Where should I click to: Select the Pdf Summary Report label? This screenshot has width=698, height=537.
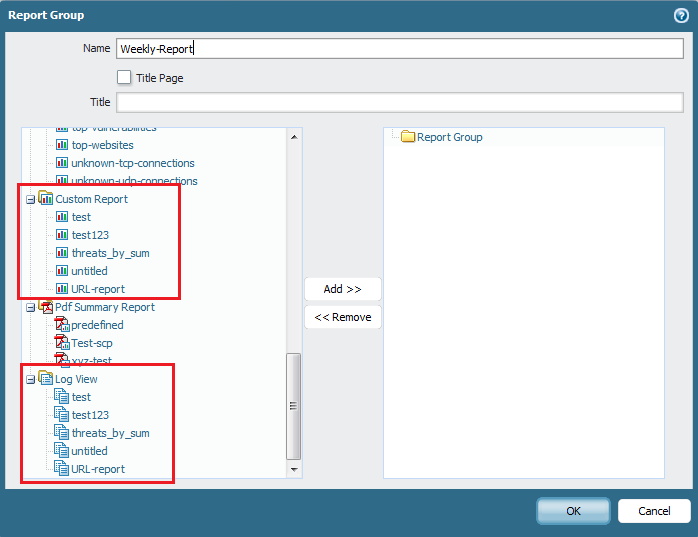105,307
